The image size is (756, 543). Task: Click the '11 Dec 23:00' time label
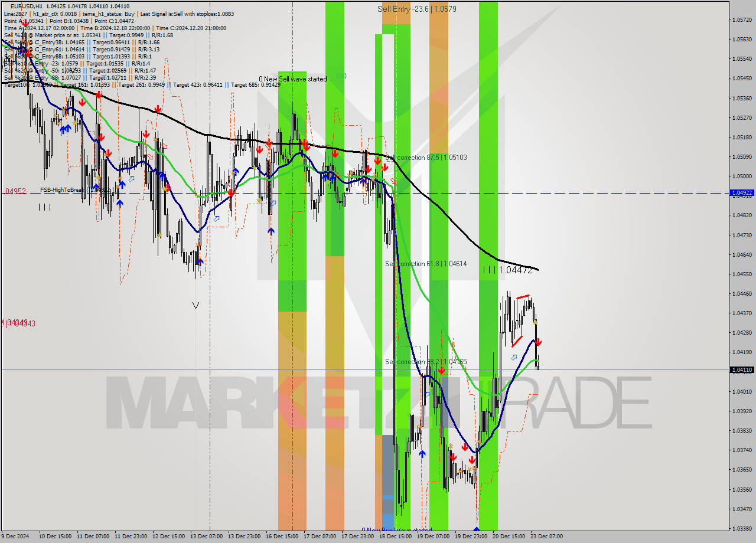point(132,537)
